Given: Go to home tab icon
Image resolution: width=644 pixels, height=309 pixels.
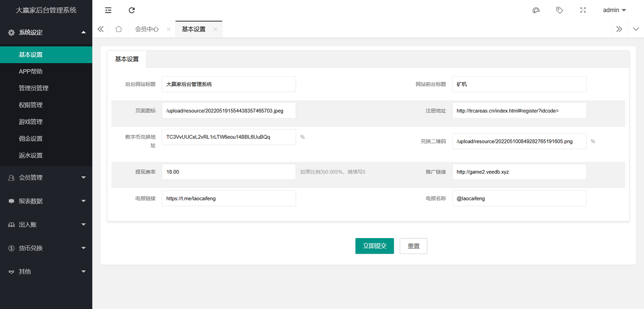Looking at the screenshot, I should [119, 29].
